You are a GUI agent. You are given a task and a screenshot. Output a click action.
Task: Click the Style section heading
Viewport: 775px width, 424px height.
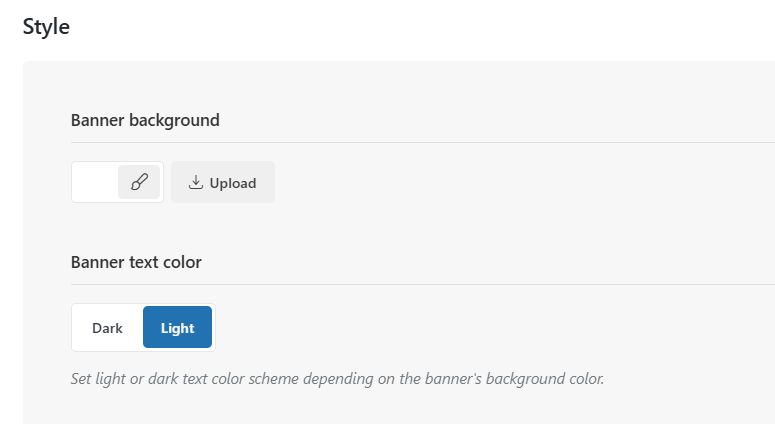pyautogui.click(x=46, y=27)
